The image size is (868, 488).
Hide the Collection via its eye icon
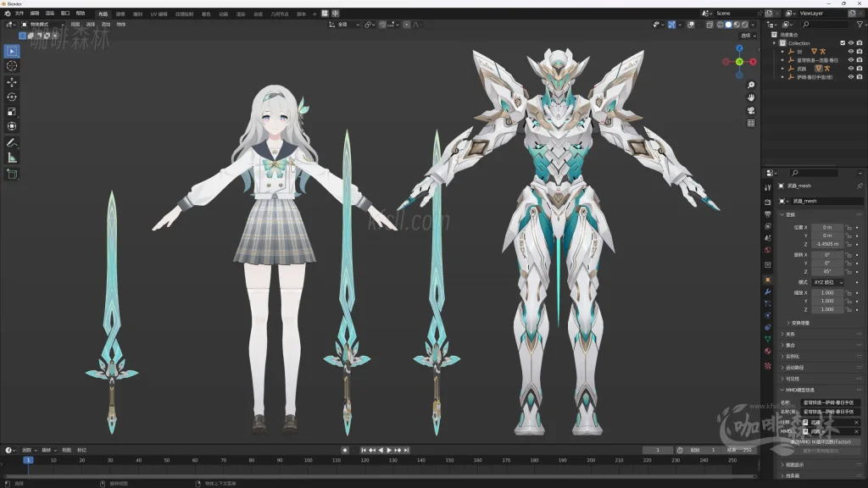[851, 43]
